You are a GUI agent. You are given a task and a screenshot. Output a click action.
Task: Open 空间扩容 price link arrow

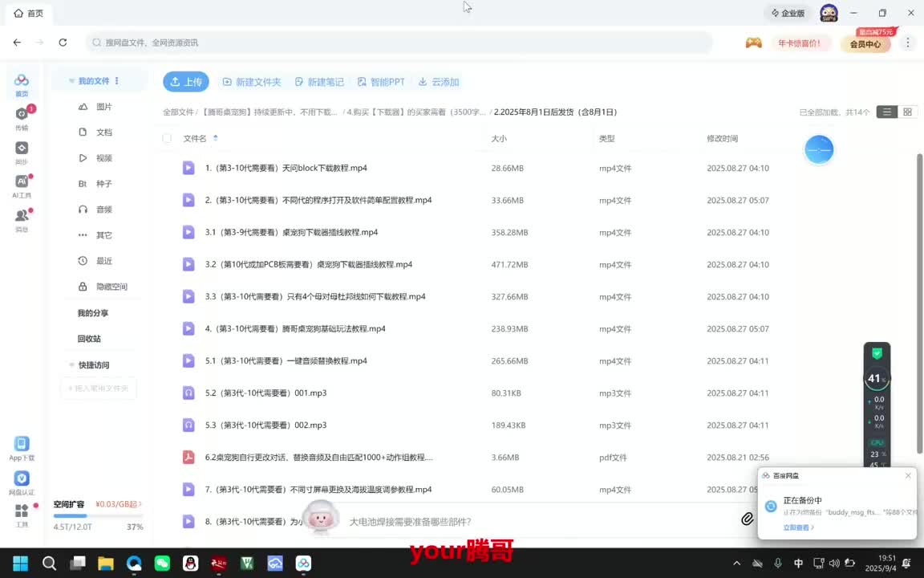click(x=119, y=504)
